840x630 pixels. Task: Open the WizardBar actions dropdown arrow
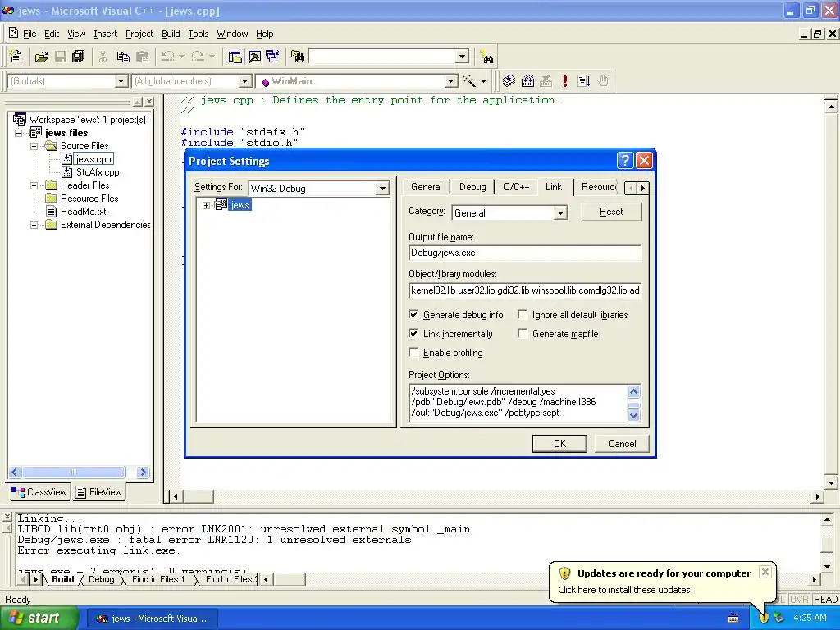click(x=483, y=81)
